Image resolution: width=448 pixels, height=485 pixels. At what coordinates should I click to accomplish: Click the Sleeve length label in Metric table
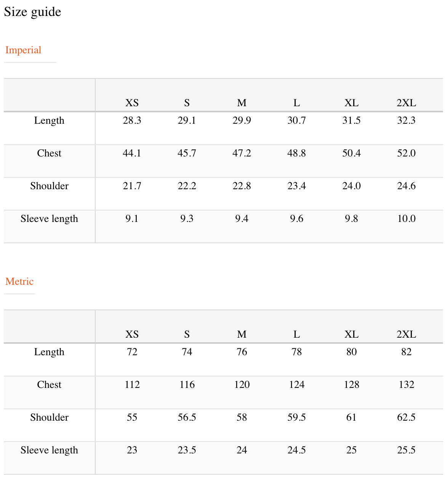tap(50, 450)
